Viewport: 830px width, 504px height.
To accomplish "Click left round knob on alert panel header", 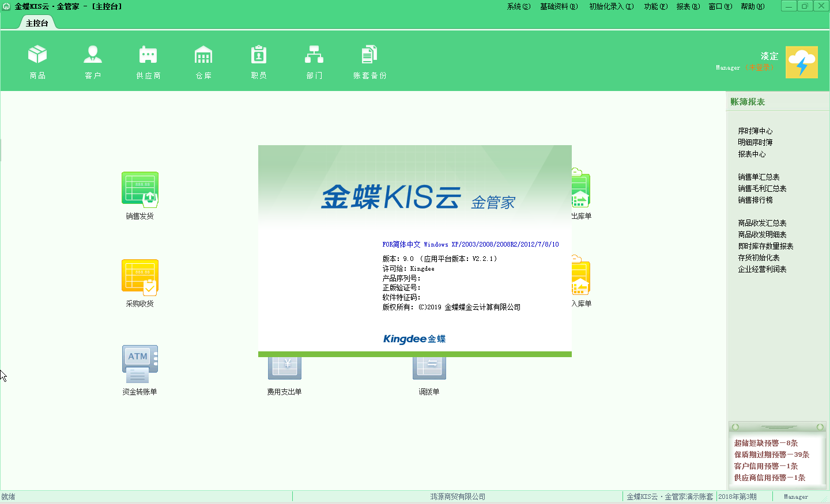I will coord(735,427).
